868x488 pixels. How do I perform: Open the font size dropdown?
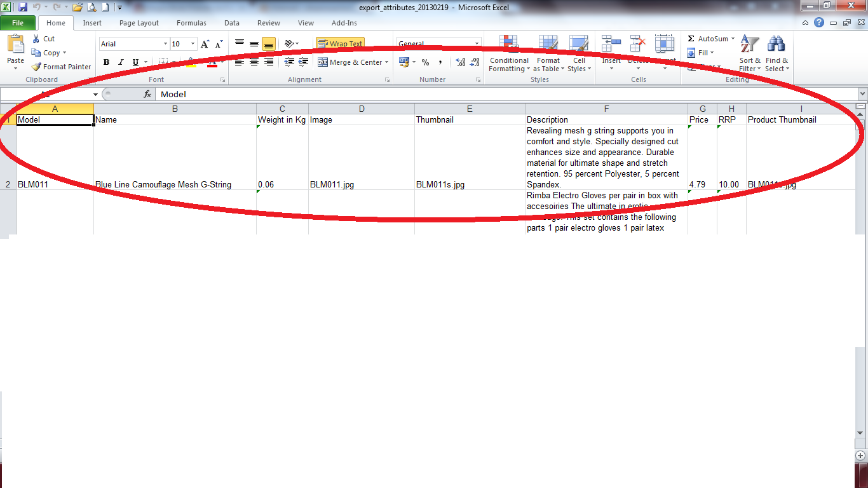coord(193,44)
